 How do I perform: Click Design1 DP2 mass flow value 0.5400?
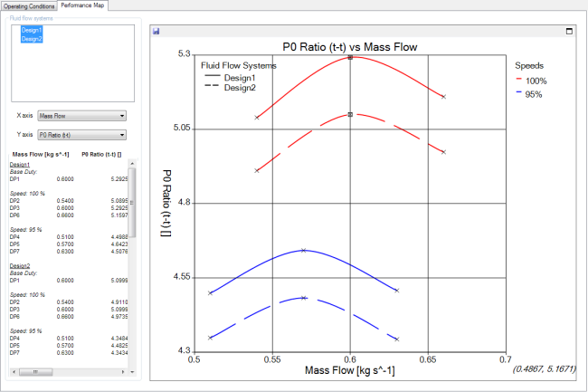point(65,201)
